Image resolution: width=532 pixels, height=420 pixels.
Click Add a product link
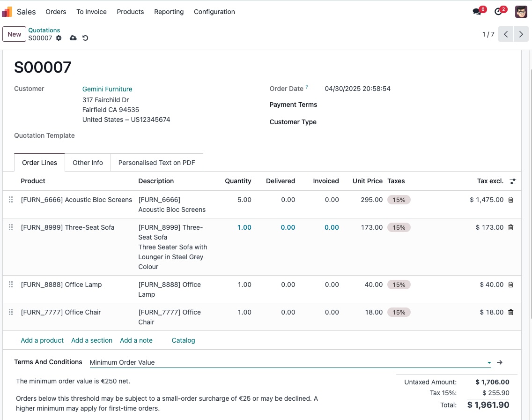(42, 340)
